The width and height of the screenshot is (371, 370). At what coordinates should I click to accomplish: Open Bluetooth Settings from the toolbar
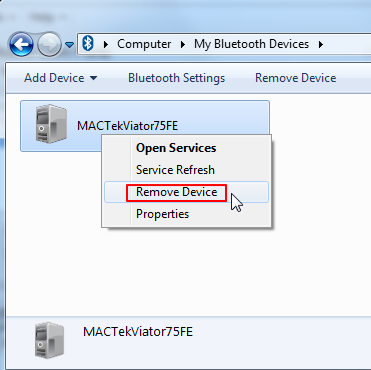pos(177,78)
